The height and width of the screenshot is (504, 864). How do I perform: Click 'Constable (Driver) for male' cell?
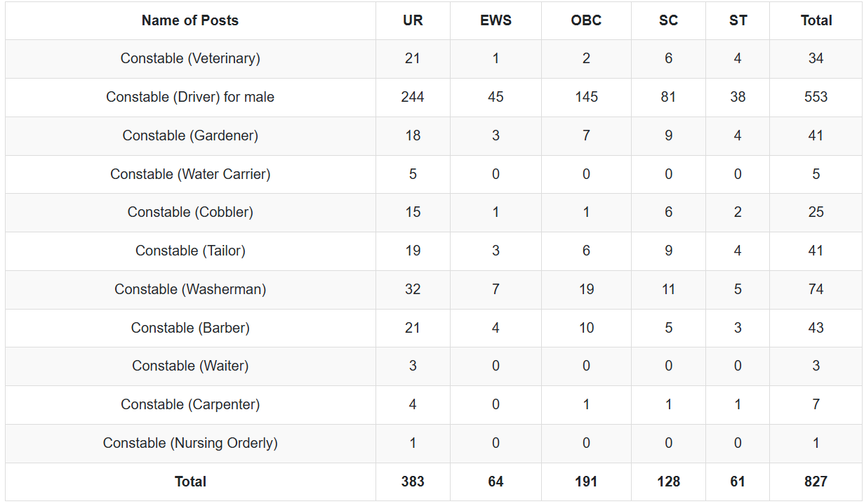(190, 97)
